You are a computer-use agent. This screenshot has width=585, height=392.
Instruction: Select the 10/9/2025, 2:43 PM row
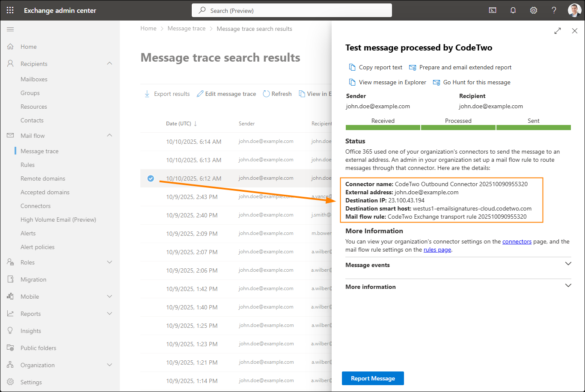coord(236,197)
